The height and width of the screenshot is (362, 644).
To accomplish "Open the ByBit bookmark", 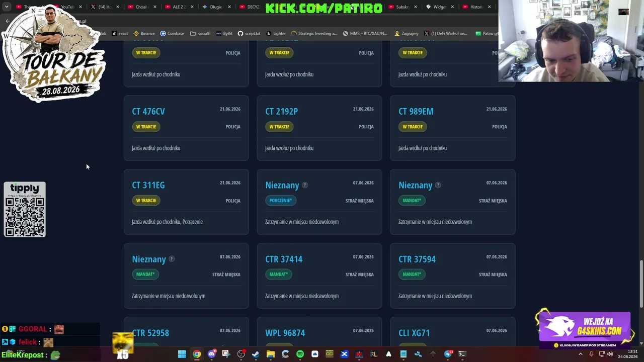I will (224, 34).
